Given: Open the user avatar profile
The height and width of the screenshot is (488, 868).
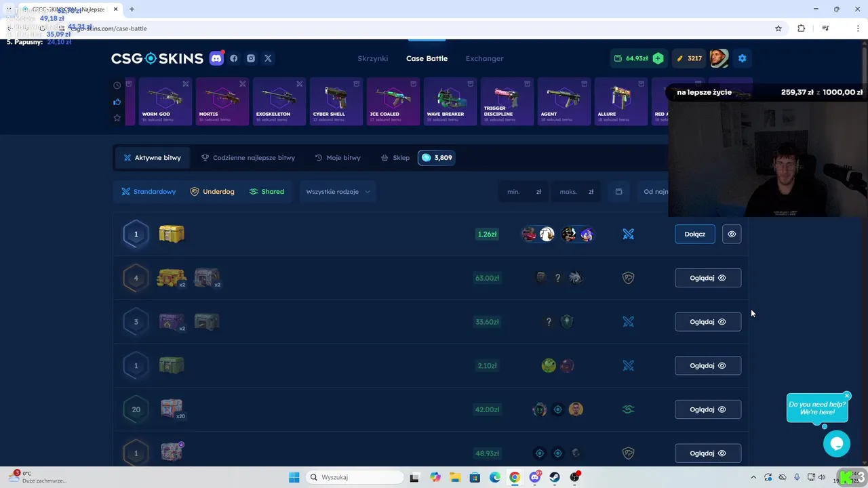Looking at the screenshot, I should 719,58.
